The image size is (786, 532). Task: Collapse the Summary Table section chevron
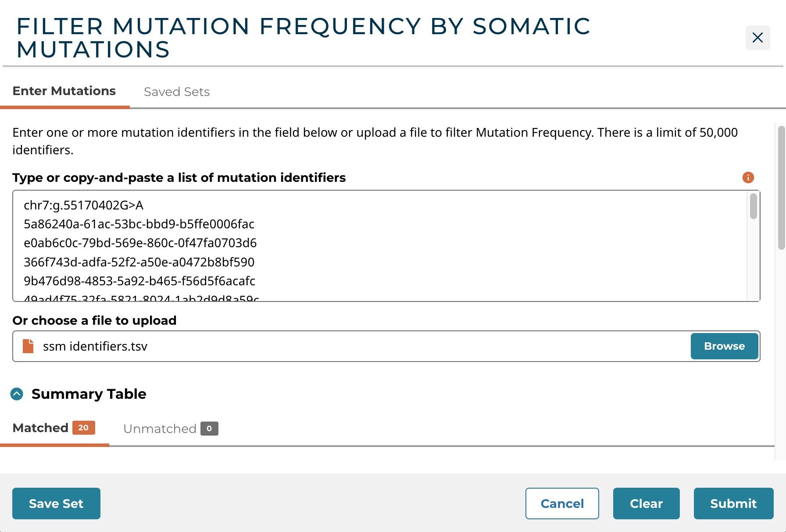pyautogui.click(x=17, y=394)
